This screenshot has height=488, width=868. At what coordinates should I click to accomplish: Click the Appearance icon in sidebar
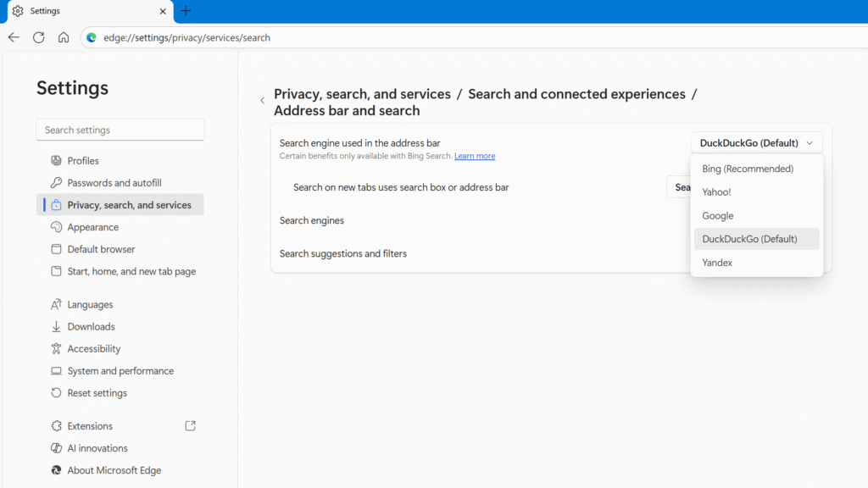pos(57,227)
